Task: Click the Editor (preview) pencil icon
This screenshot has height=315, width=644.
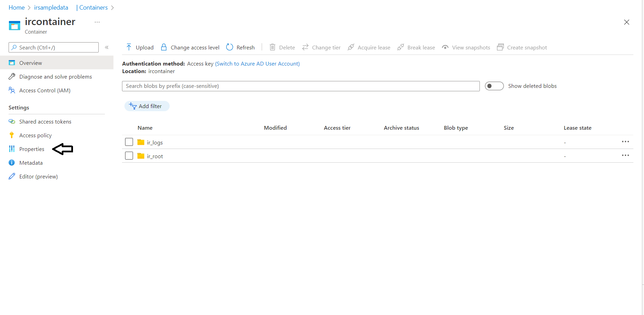Action: point(12,176)
